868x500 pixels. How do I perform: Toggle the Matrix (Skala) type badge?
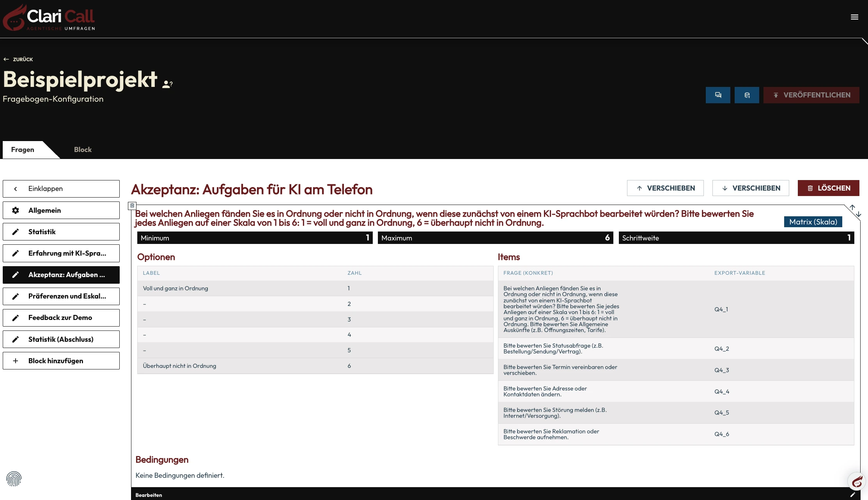click(x=813, y=222)
